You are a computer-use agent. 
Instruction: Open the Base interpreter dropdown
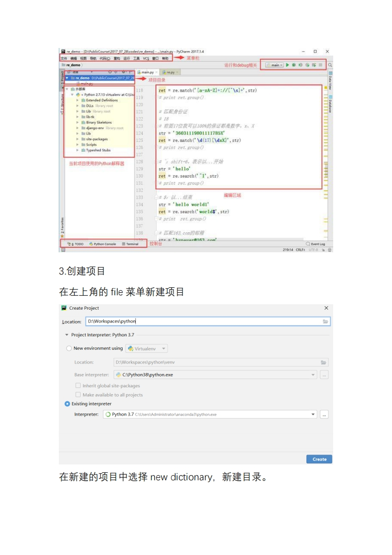point(216,375)
